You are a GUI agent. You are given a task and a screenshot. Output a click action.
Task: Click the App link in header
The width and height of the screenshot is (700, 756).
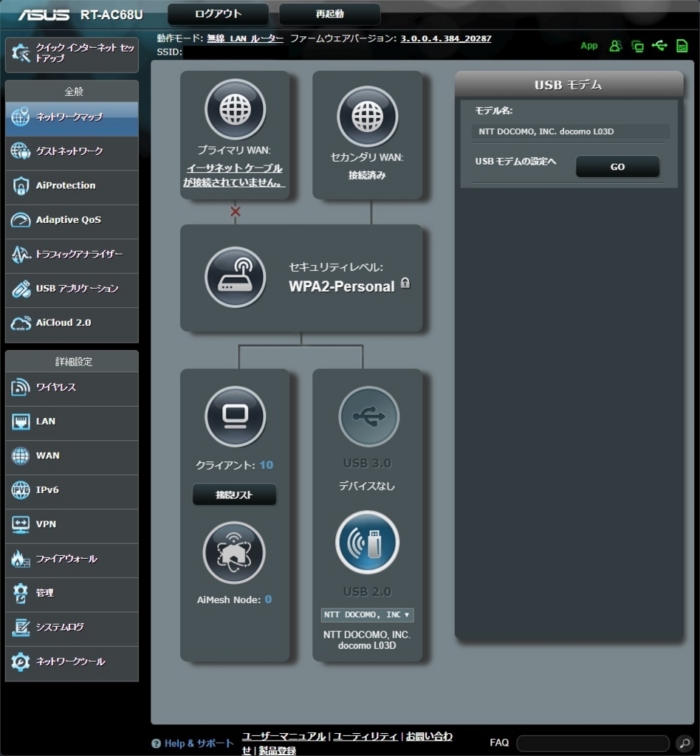click(x=589, y=46)
